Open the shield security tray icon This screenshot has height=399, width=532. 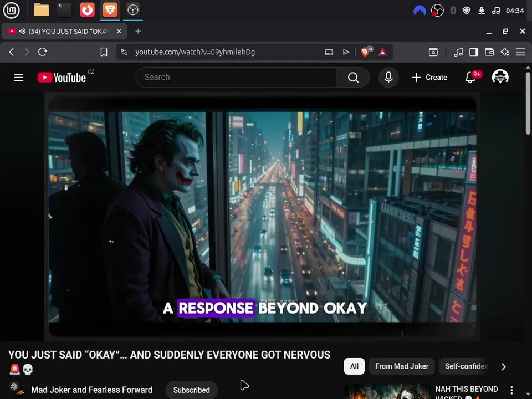(x=467, y=11)
